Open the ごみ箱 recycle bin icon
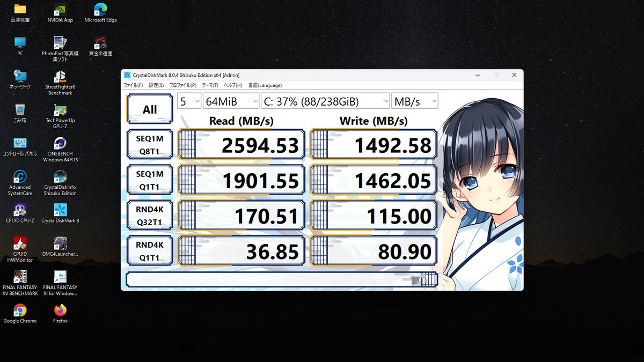Viewport: 644px width, 362px height. pos(20,113)
